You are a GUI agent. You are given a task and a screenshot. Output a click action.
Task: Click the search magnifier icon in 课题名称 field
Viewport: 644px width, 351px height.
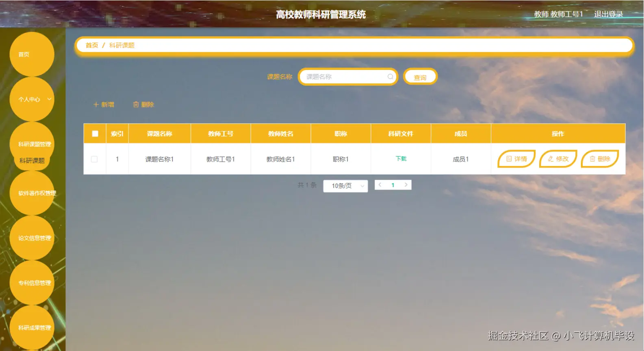390,76
